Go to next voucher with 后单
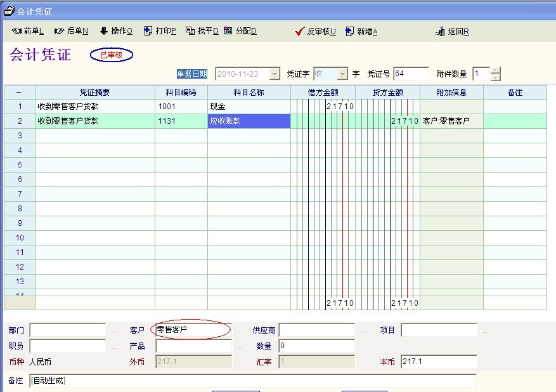Screen dimensions: 556x392 pyautogui.click(x=71, y=31)
